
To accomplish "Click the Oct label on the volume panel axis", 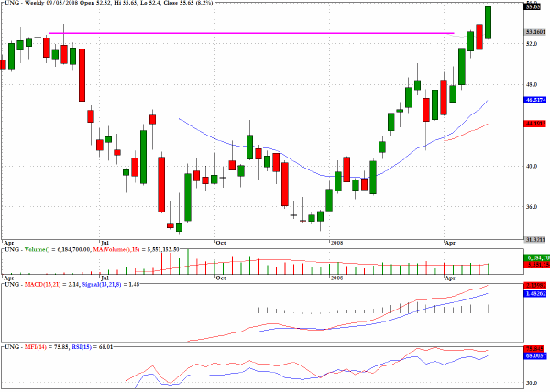I will pyautogui.click(x=221, y=278).
